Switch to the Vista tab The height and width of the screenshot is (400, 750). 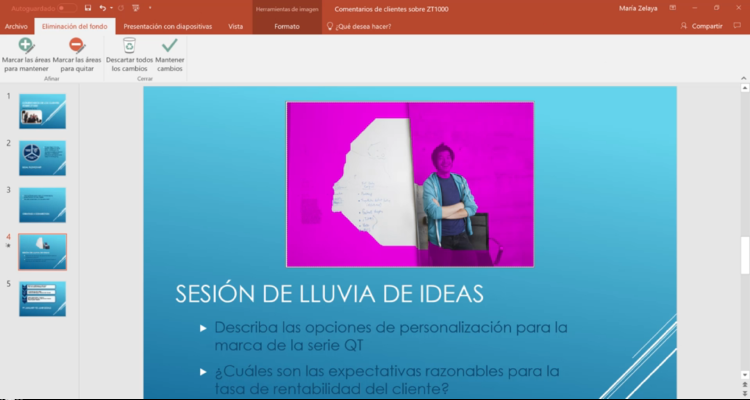(x=235, y=26)
